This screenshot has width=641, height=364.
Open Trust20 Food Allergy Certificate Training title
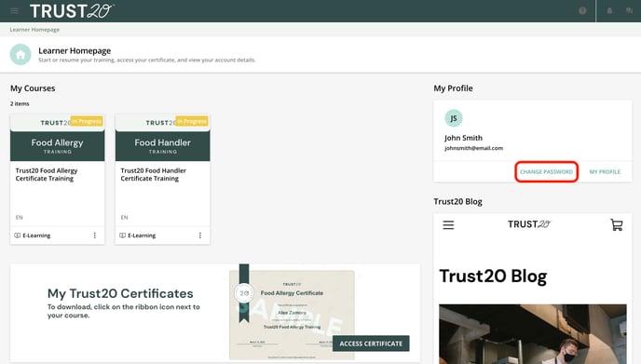point(47,174)
